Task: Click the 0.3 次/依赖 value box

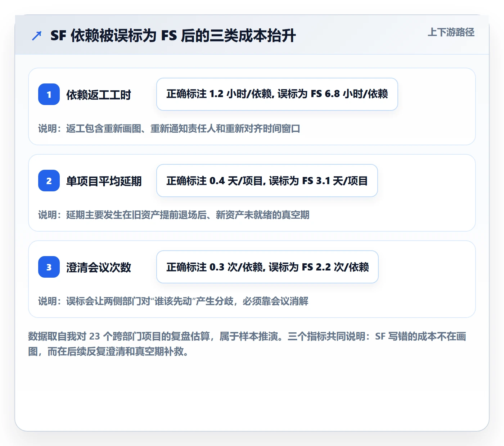Action: 267,267
